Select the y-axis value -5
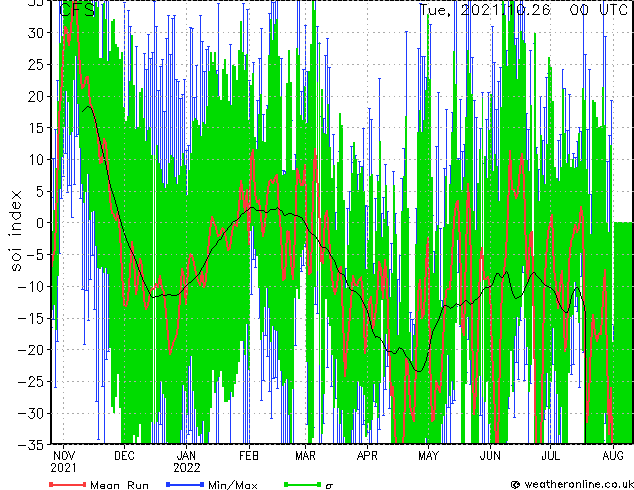 [35, 255]
